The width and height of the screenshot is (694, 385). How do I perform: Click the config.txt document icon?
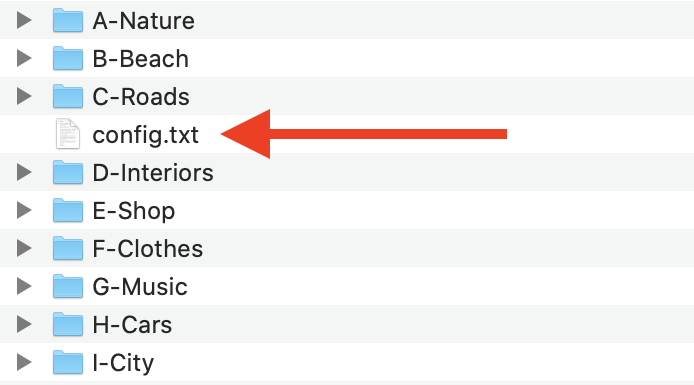pyautogui.click(x=68, y=134)
